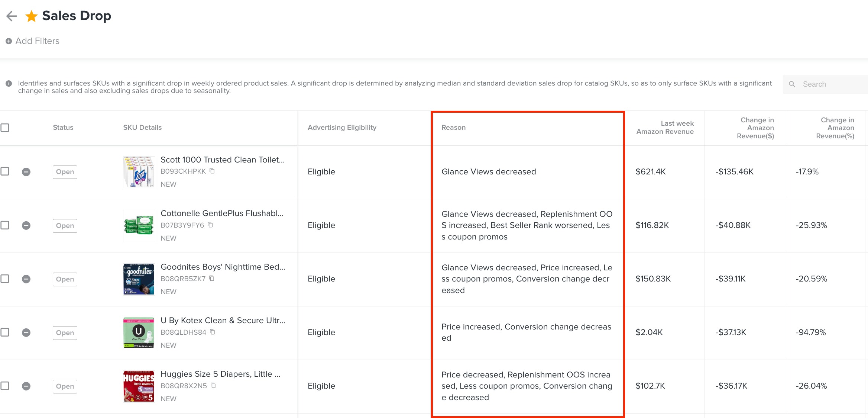Click the $102.7K revenue cell
Image resolution: width=868 pixels, height=418 pixels.
(x=650, y=386)
